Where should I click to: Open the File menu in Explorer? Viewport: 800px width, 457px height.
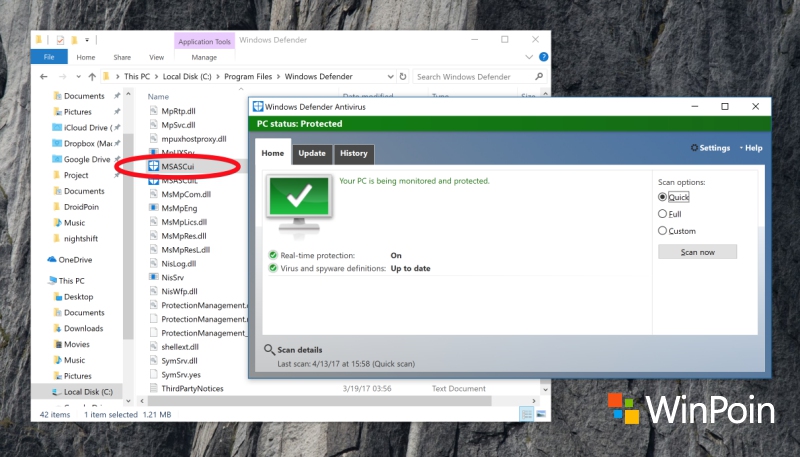pyautogui.click(x=49, y=57)
